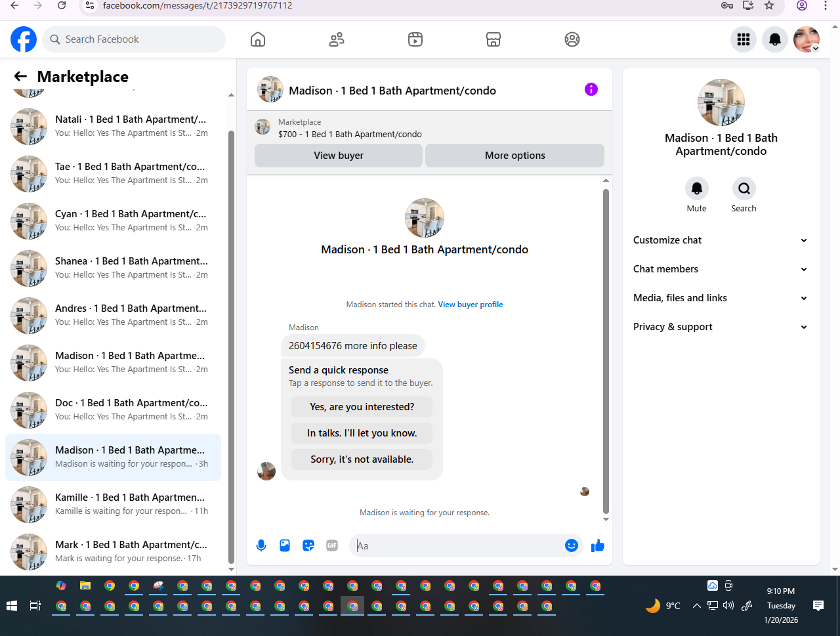Go back using the Marketplace arrow
Viewport: 840px width, 636px height.
pyautogui.click(x=20, y=77)
